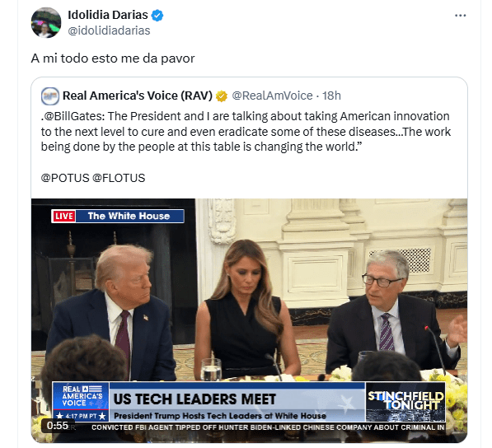Click the Stinchfield Tonight logo in video
This screenshot has width=492, height=448.
405,402
